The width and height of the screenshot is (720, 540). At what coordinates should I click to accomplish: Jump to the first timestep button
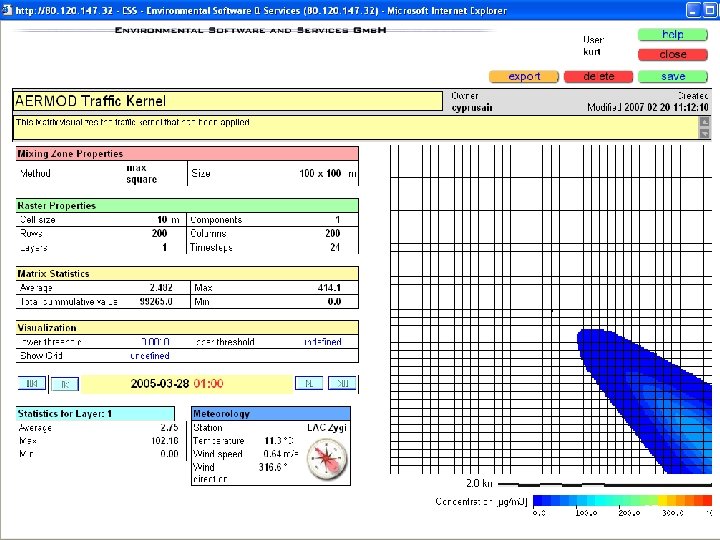[x=30, y=383]
